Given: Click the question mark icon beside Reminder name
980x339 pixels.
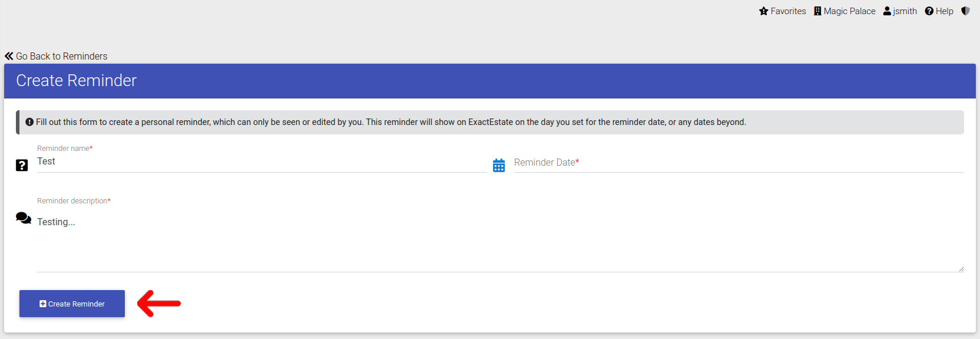Looking at the screenshot, I should pyautogui.click(x=22, y=165).
